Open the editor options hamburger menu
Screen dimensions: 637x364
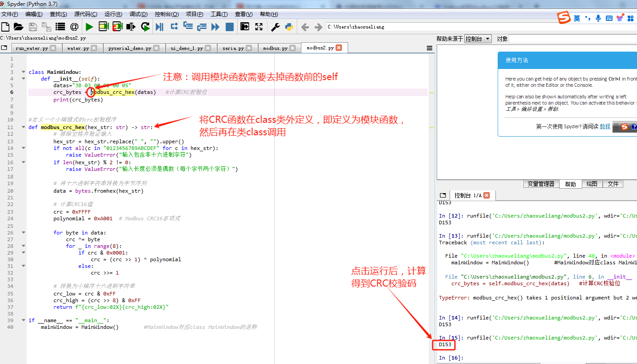pyautogui.click(x=429, y=48)
